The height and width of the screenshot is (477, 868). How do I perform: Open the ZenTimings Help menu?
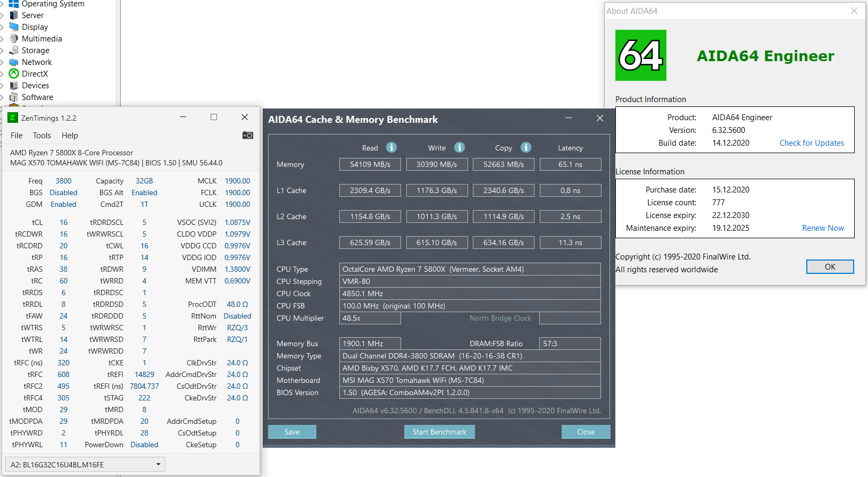(x=70, y=135)
